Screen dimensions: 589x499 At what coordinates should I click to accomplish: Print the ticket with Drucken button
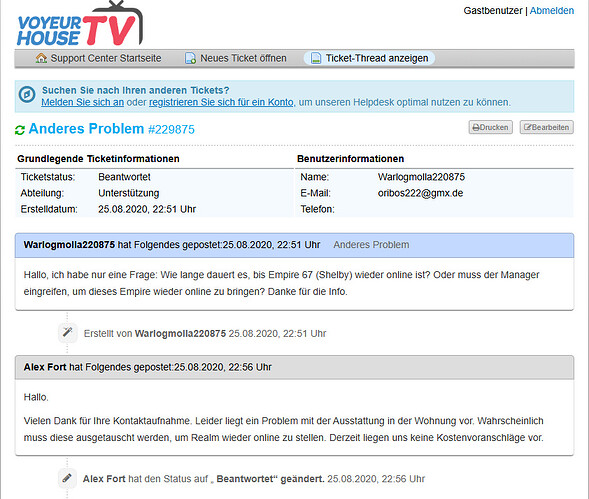pos(490,127)
